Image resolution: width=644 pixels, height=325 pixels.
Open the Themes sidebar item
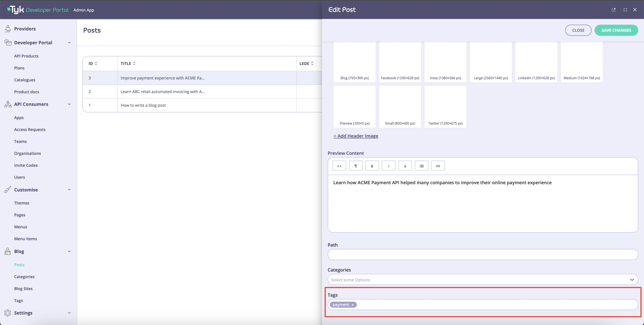pos(22,203)
